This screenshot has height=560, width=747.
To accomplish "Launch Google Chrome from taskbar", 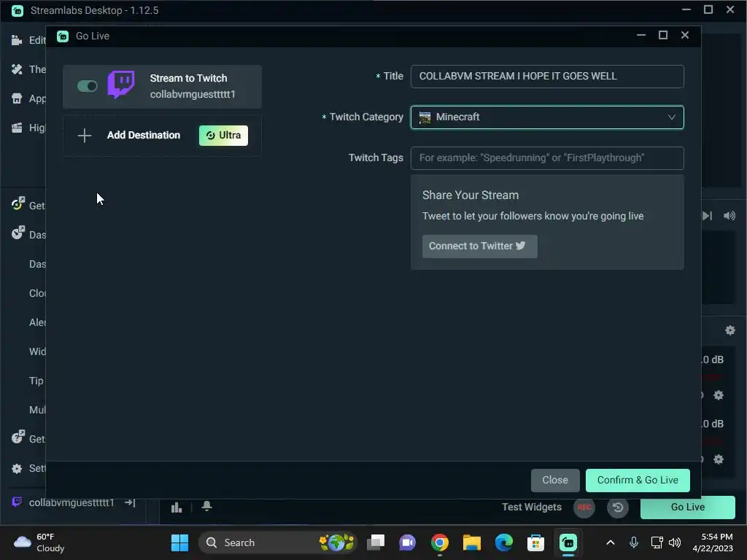I will (440, 542).
